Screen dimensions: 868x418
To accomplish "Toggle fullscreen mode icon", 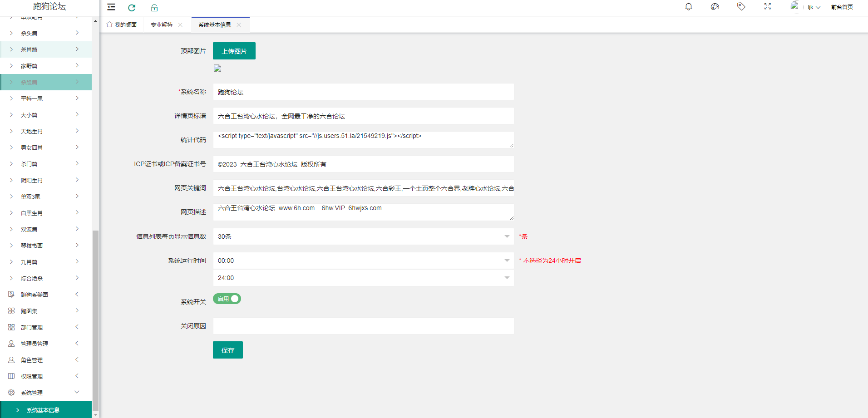I will 767,7.
